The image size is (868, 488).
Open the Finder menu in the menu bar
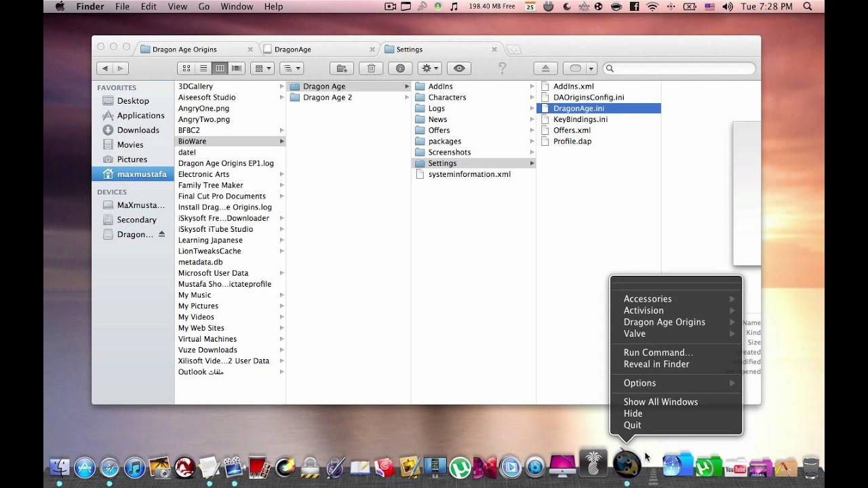point(90,7)
